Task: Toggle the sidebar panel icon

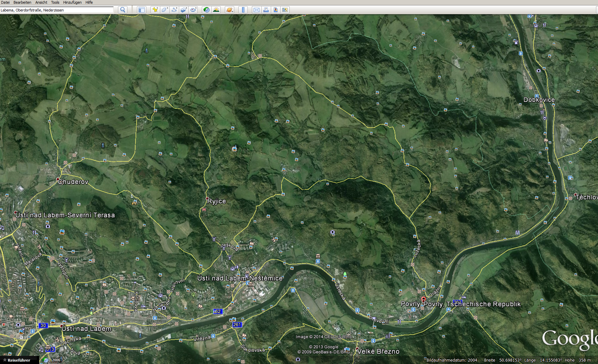Action: point(142,10)
